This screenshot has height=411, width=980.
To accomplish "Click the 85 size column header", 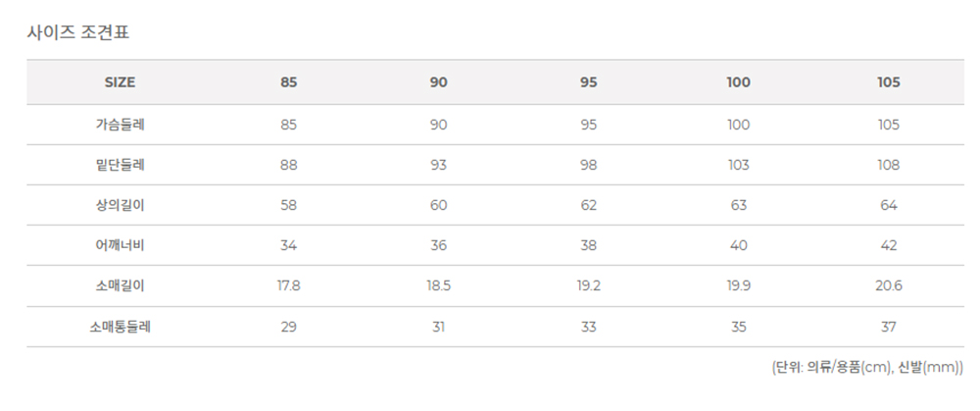I will click(x=289, y=82).
